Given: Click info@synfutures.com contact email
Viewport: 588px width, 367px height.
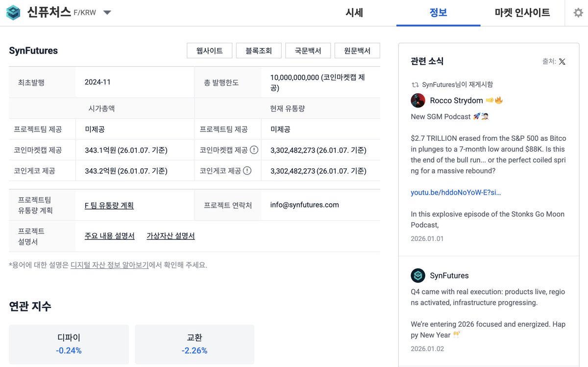Looking at the screenshot, I should click(x=305, y=205).
